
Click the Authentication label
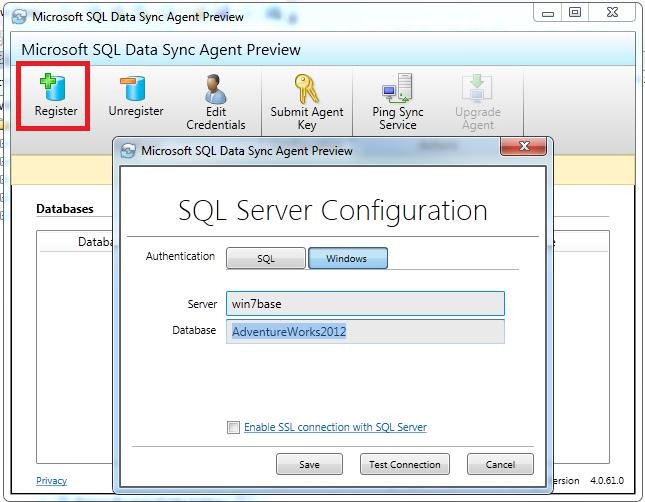tap(180, 256)
